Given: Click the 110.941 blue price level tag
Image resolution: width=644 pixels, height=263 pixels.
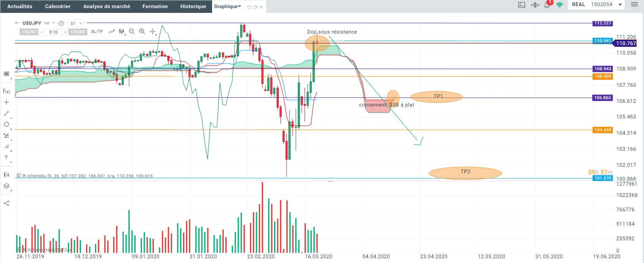Looking at the screenshot, I should tap(603, 41).
